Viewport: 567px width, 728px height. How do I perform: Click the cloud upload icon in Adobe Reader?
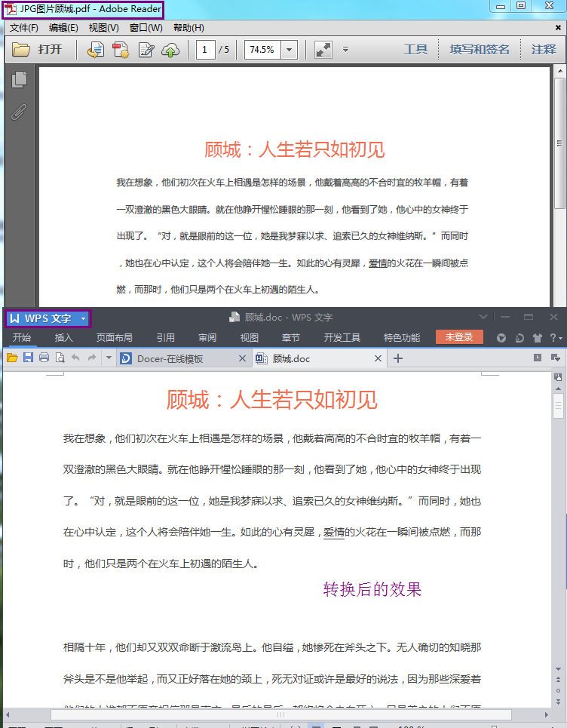(x=170, y=50)
